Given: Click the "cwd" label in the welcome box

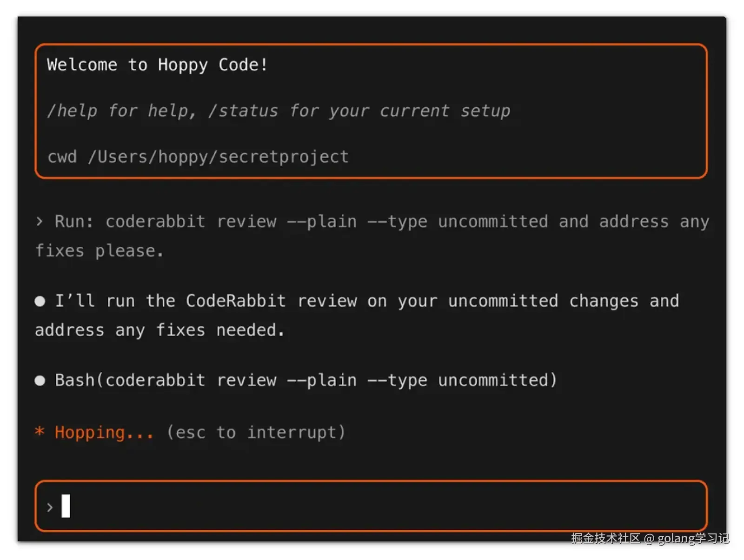Looking at the screenshot, I should [x=62, y=157].
